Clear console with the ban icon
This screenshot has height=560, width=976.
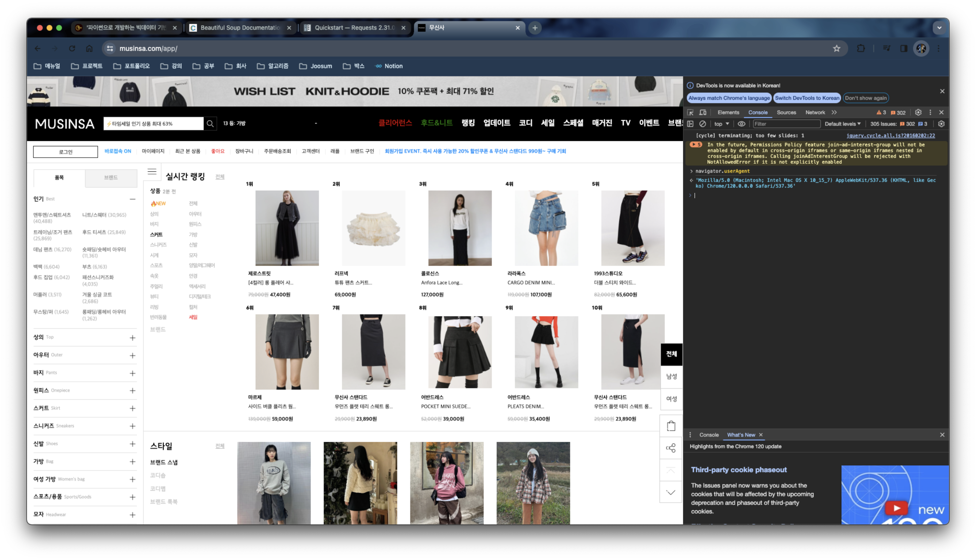702,124
